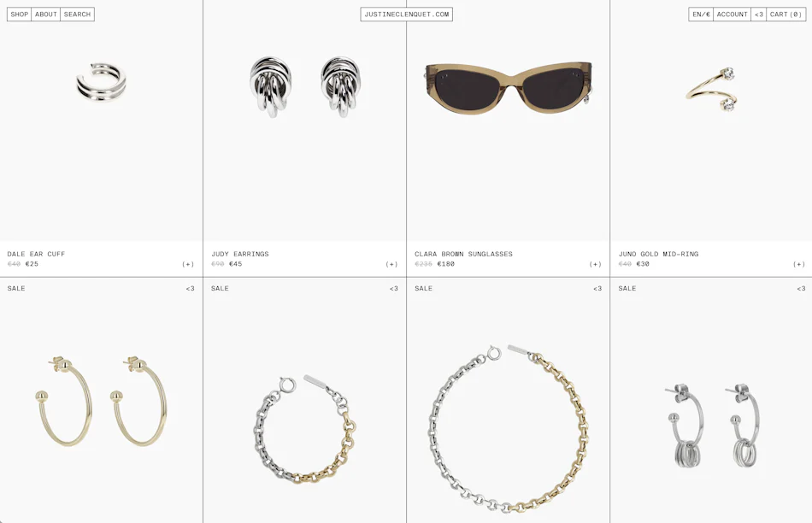Favorite the two-tone chain bracelet
812x523 pixels.
(x=393, y=289)
